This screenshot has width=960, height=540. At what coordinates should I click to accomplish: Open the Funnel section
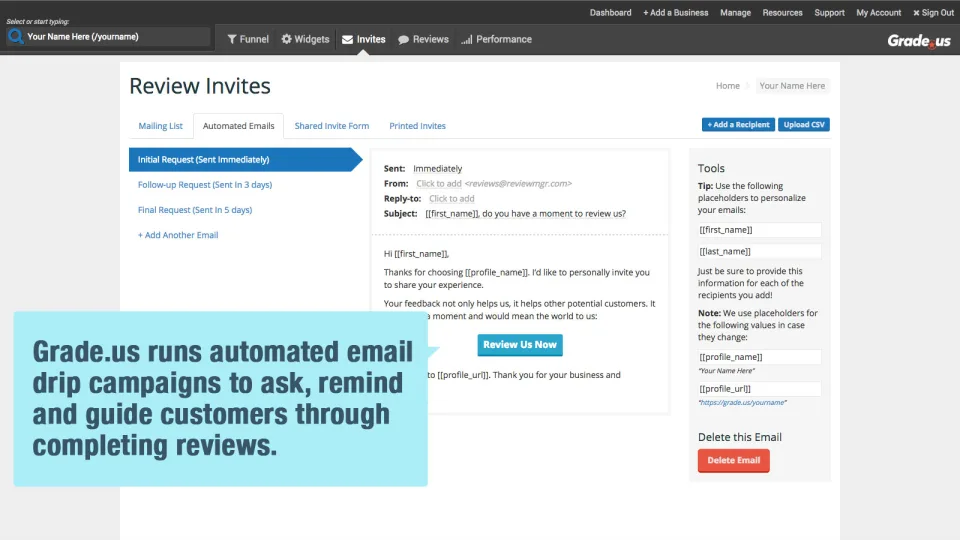pos(248,39)
